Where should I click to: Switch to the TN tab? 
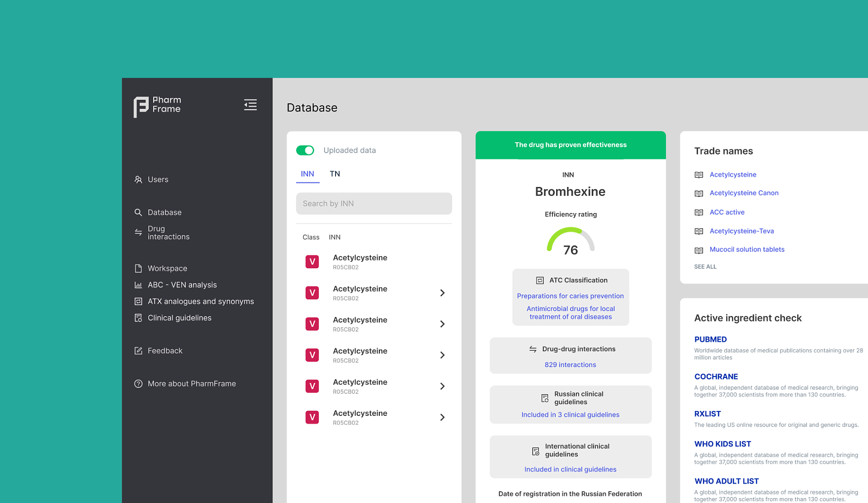(335, 174)
